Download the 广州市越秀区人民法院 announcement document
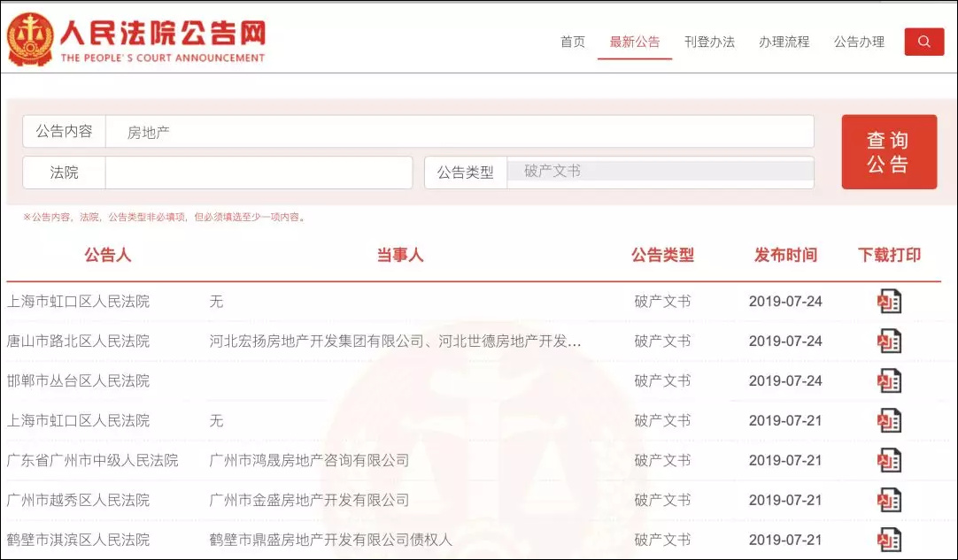The image size is (958, 560). 890,499
